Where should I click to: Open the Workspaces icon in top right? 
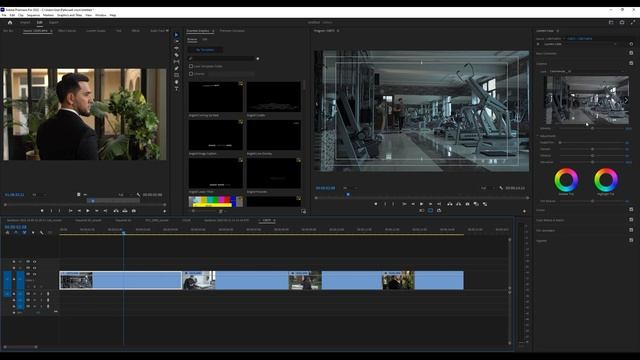(611, 22)
